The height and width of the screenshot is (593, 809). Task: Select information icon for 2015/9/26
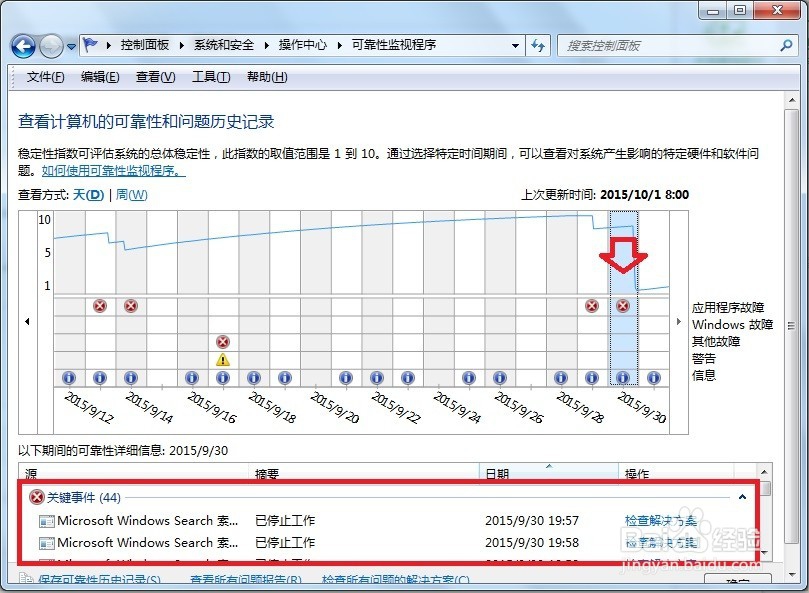click(x=499, y=378)
